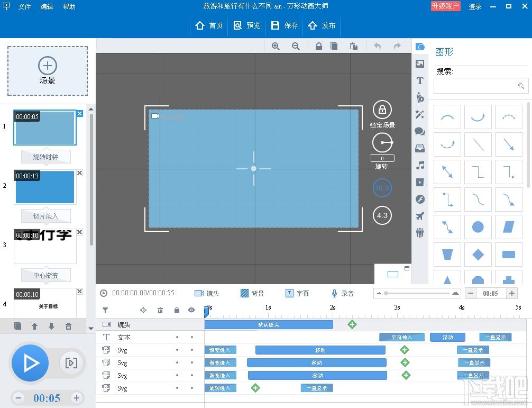532x408 pixels.
Task: Open the music library sidebar icon
Action: tap(420, 165)
